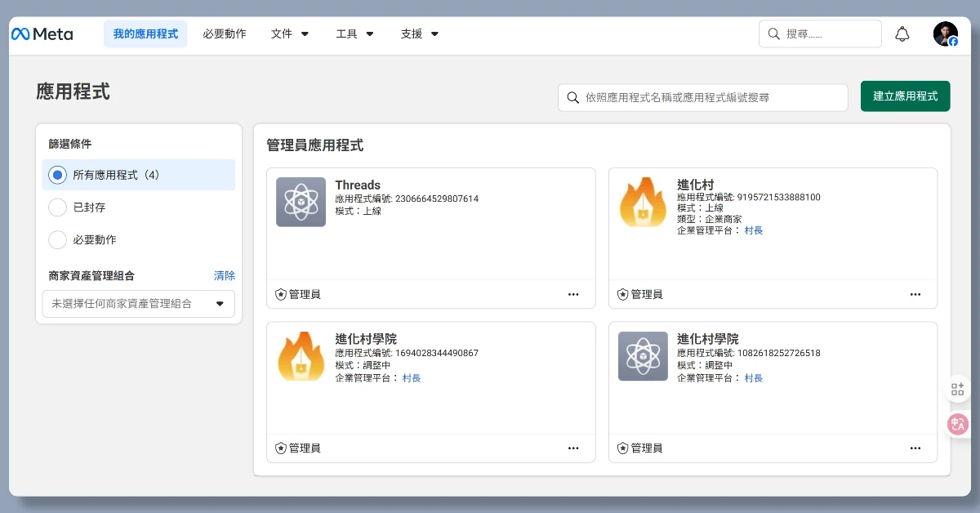The width and height of the screenshot is (980, 513).
Task: Open the notifications bell
Action: click(x=902, y=34)
